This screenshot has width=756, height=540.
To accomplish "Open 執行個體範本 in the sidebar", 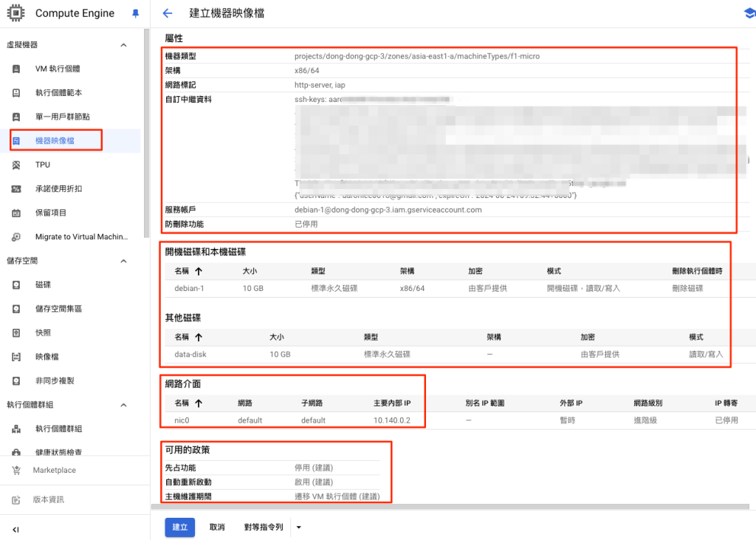I will pyautogui.click(x=59, y=92).
